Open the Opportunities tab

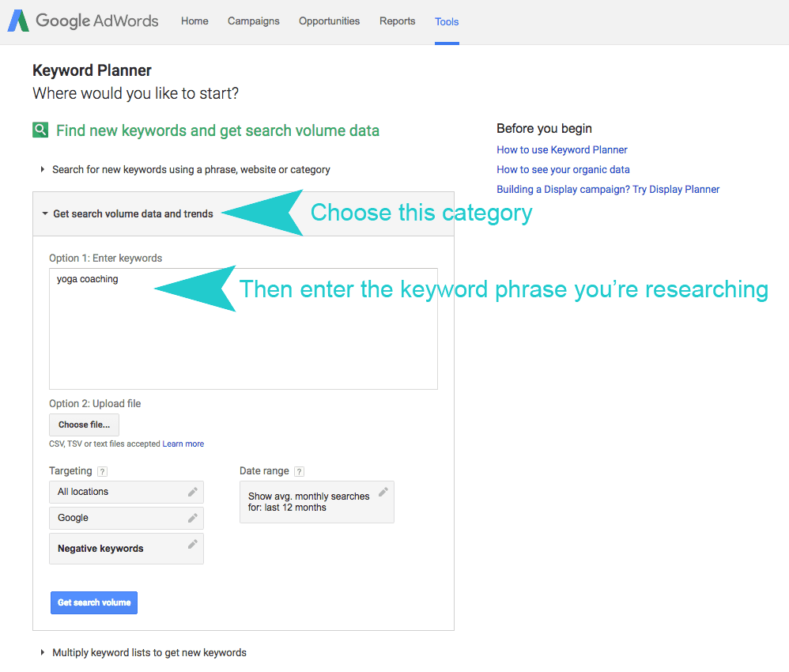click(329, 21)
